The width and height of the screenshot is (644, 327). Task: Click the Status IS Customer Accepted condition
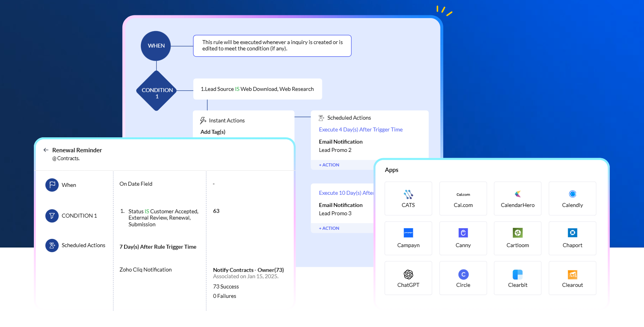point(163,218)
